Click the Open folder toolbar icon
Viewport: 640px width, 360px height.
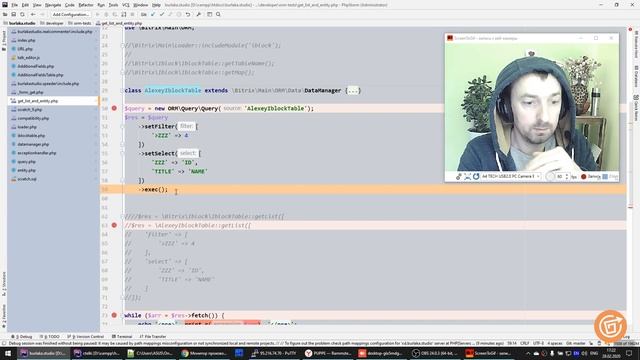[5, 14]
